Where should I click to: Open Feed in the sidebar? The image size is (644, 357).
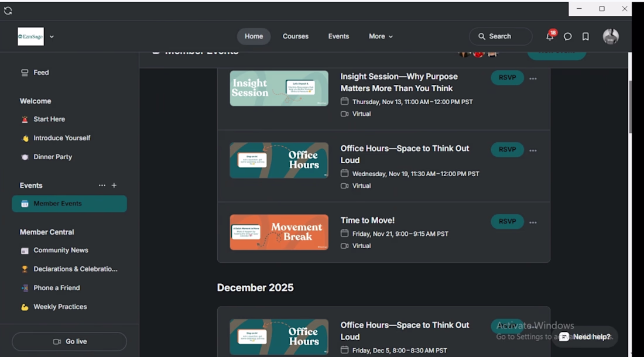coord(69,73)
